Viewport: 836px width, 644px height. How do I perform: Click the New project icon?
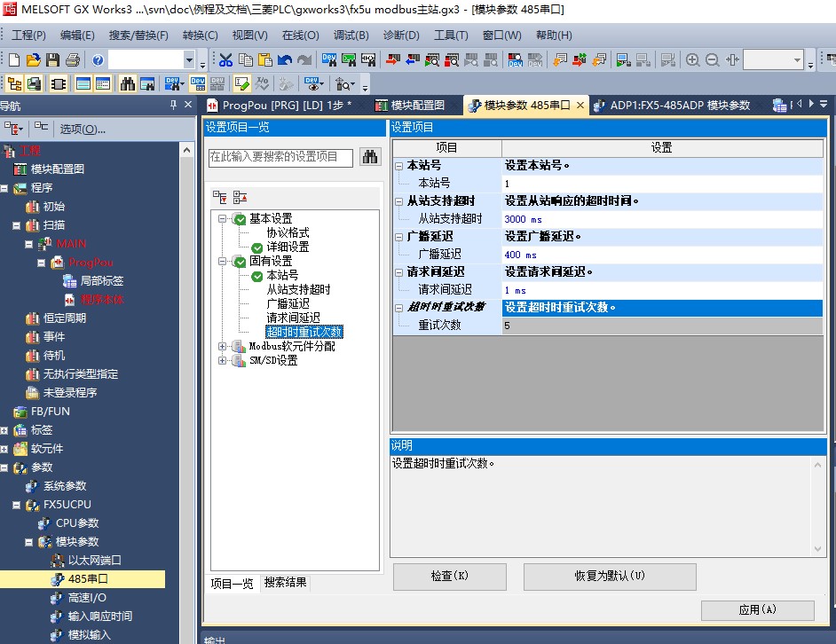coord(13,60)
